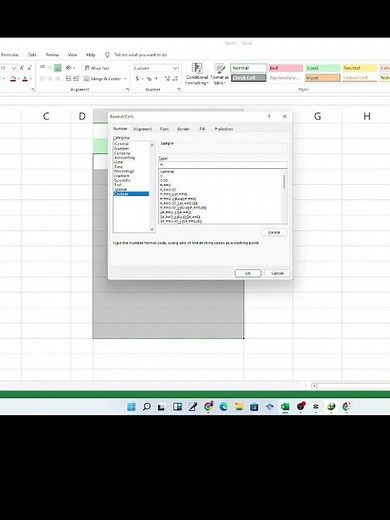Open Font Color dropdown arrow
Image resolution: width=390 pixels, height=520 pixels.
pyautogui.click(x=30, y=79)
